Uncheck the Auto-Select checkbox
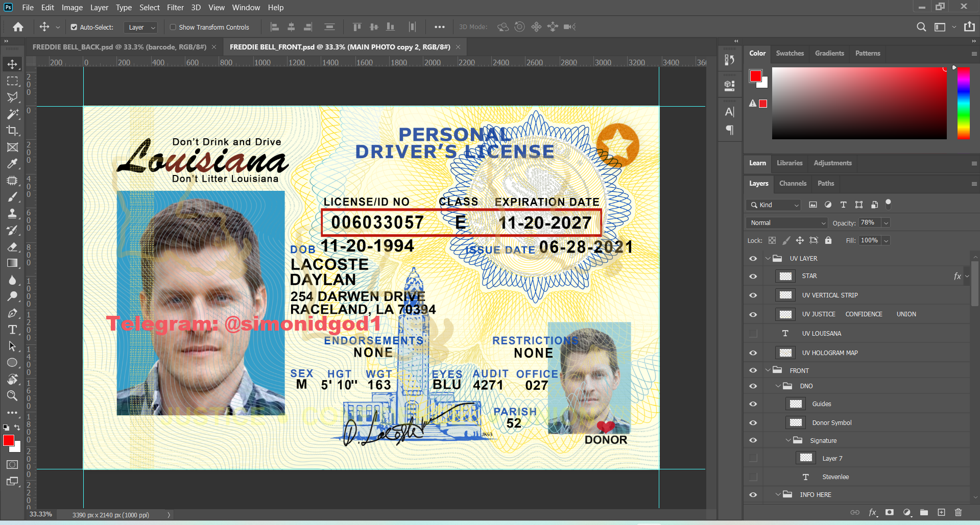Screen dimensions: 980x525 74,27
